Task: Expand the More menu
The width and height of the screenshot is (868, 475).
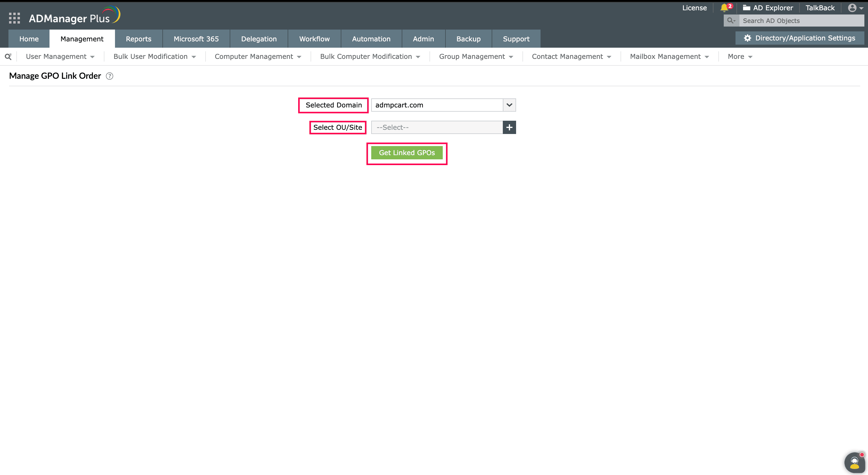Action: click(x=740, y=56)
